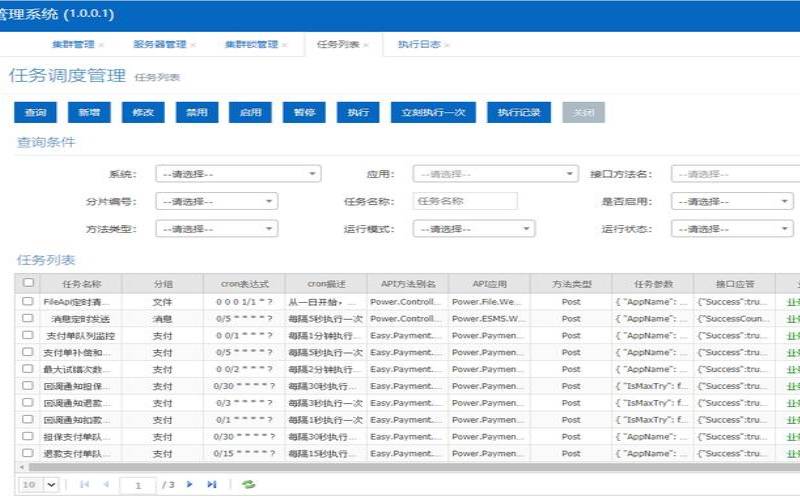Expand the 分片编号 dropdown
This screenshot has width=800, height=500.
click(x=217, y=202)
